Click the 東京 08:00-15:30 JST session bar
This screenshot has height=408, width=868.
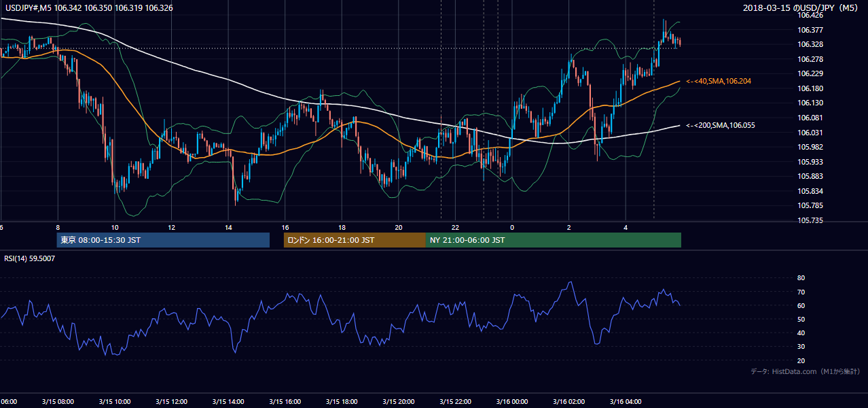163,240
